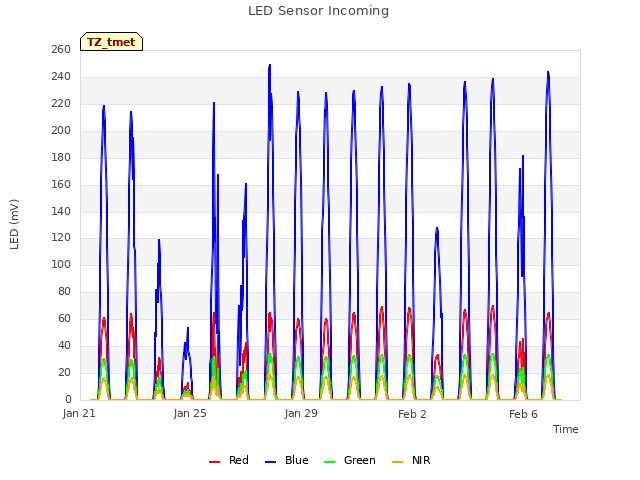The height and width of the screenshot is (480, 640).
Task: Toggle the Red series legend entry
Action: [x=229, y=460]
